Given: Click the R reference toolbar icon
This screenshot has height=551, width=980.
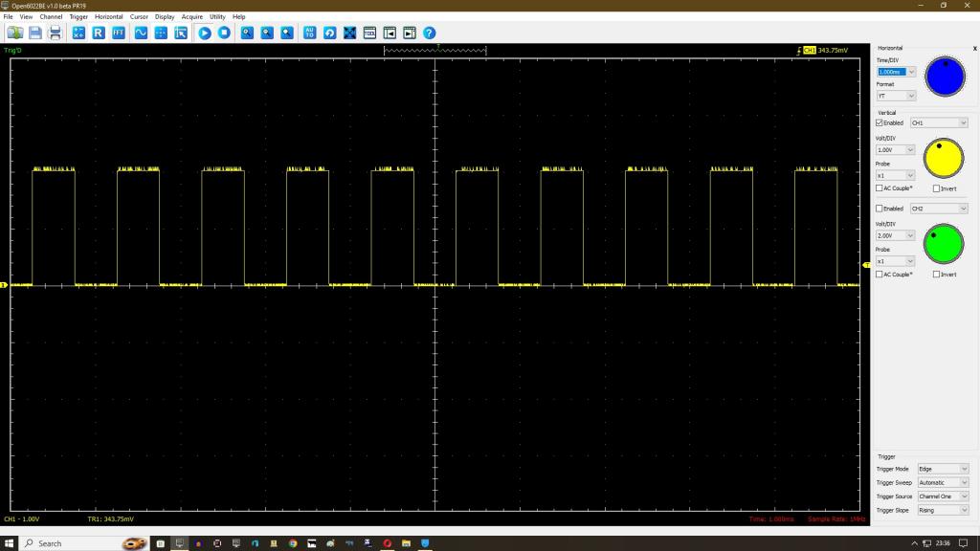Looking at the screenshot, I should point(99,33).
